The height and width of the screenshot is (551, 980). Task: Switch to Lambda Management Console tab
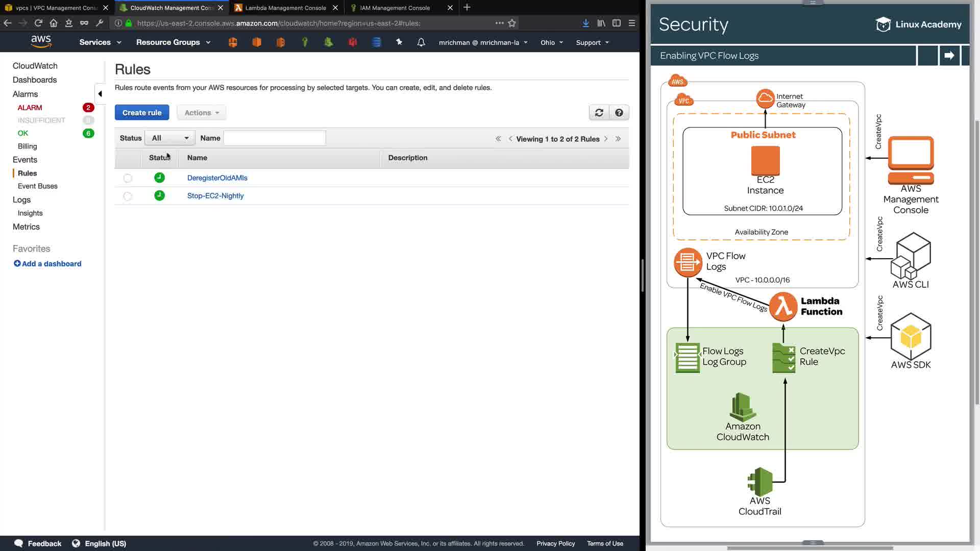pos(285,8)
